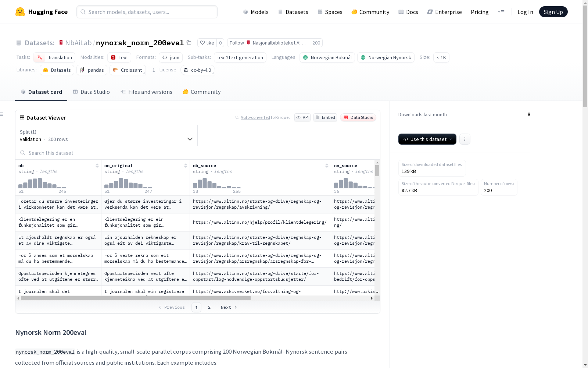588x368 pixels.
Task: Open Models in the top navigation
Action: coord(256,12)
